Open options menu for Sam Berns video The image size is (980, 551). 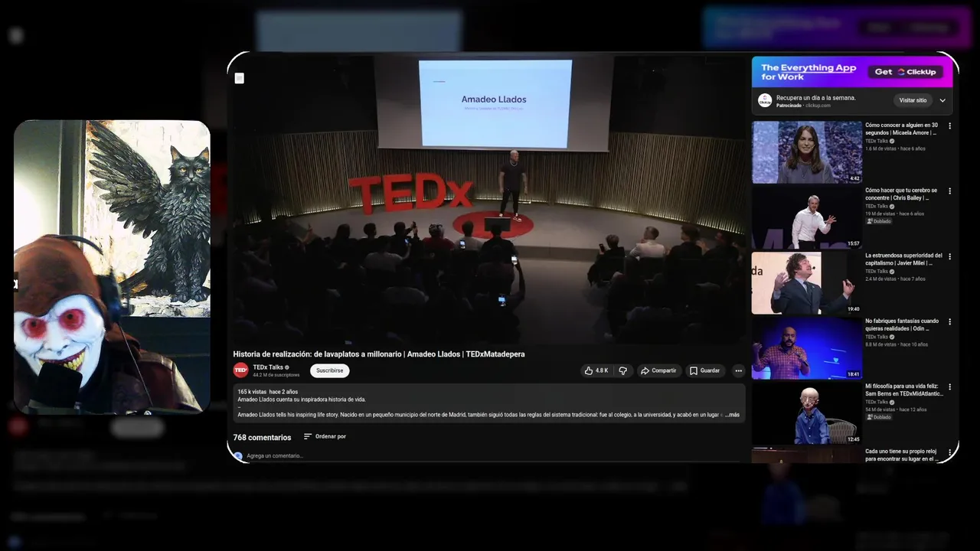[949, 387]
